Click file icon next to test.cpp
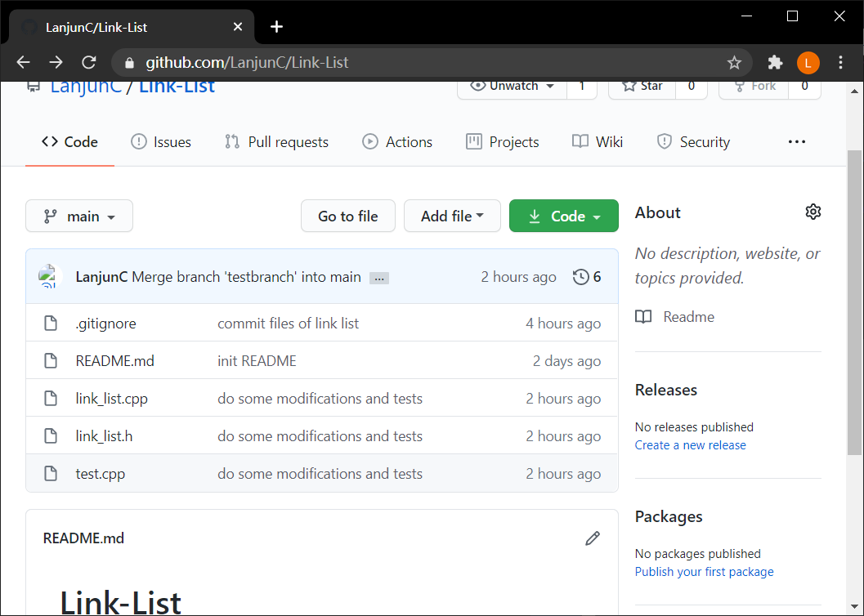The width and height of the screenshot is (864, 616). (51, 473)
